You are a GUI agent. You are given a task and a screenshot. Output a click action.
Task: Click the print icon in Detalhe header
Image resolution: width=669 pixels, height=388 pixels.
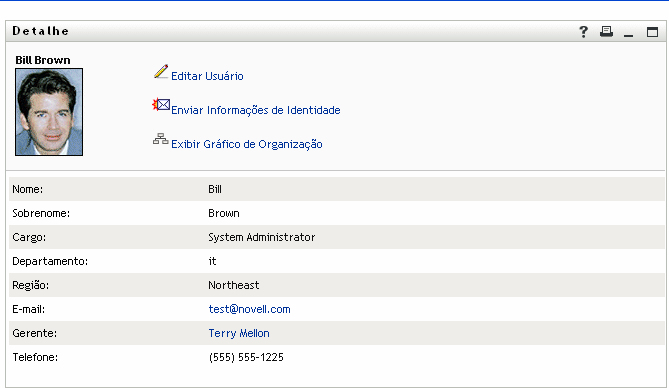(x=606, y=31)
